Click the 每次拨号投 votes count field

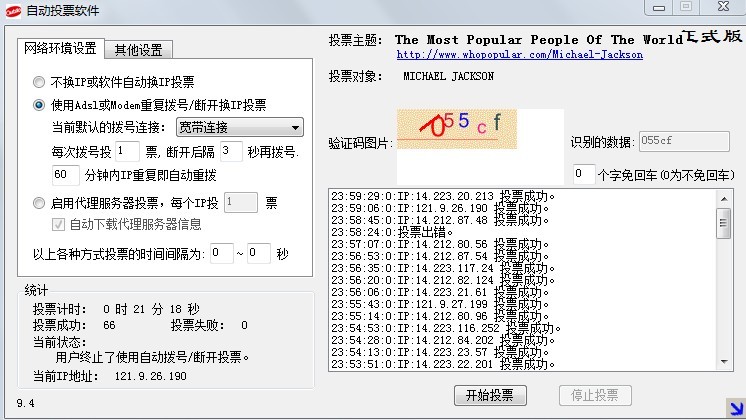click(x=127, y=151)
